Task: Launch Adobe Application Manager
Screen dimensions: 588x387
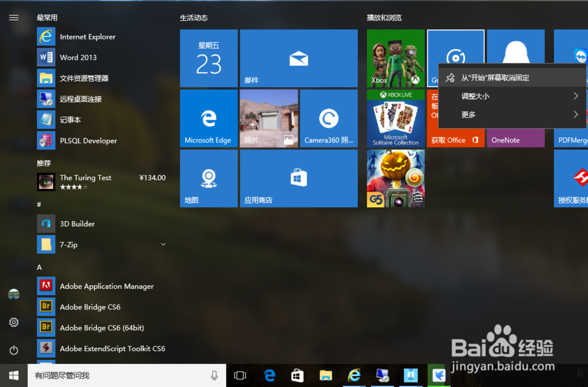Action: click(x=101, y=286)
